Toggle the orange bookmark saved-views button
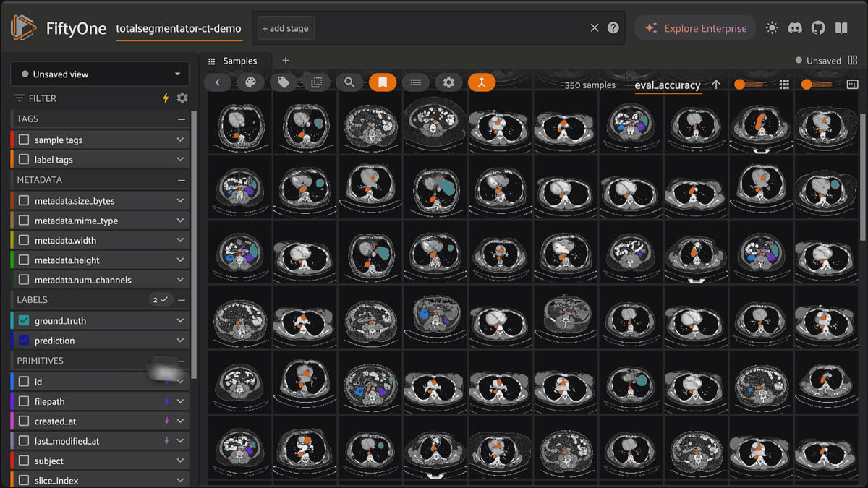The width and height of the screenshot is (868, 488). [383, 82]
